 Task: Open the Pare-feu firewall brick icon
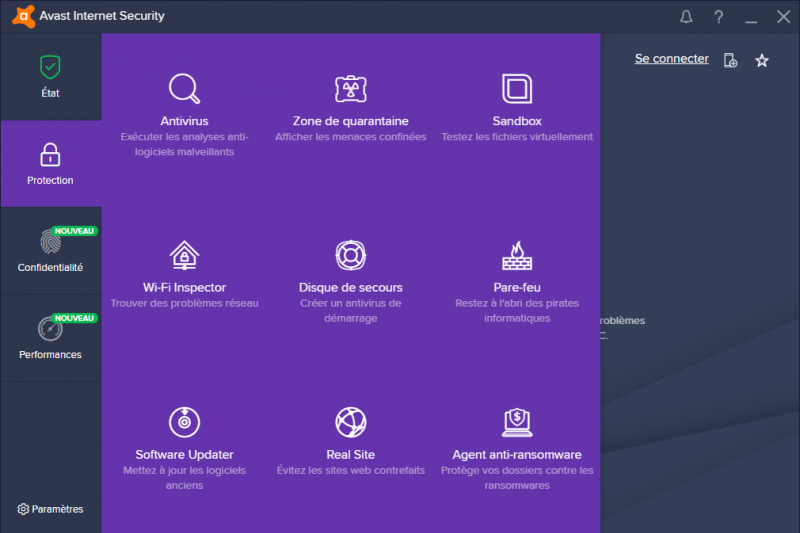tap(517, 255)
